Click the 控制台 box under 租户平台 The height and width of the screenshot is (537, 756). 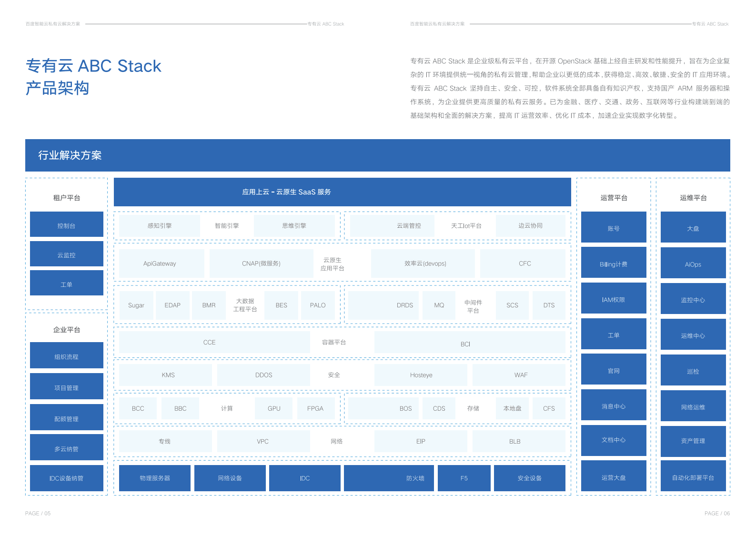point(67,224)
